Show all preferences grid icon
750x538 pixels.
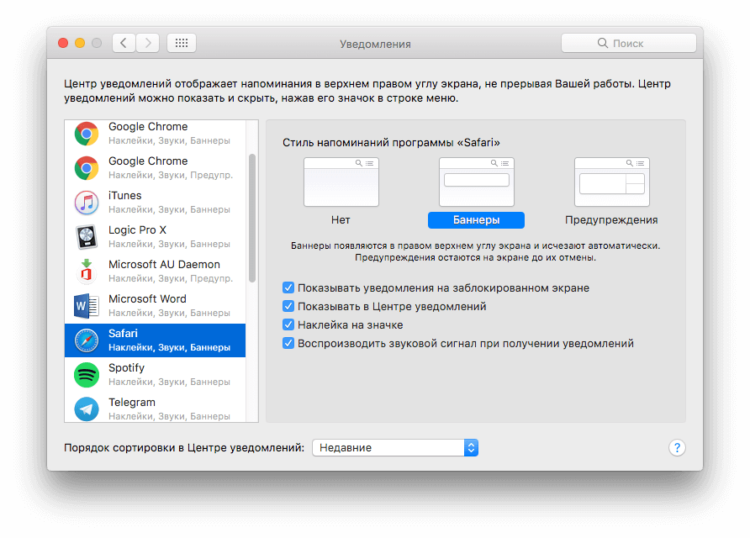181,43
